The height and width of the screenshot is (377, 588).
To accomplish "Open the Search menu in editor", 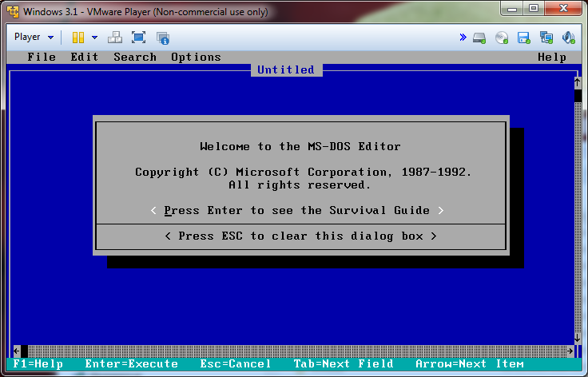I will [x=134, y=57].
